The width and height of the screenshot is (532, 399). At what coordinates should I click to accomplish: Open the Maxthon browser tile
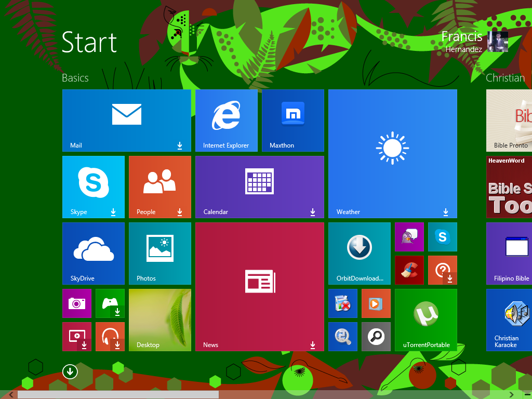pos(293,121)
